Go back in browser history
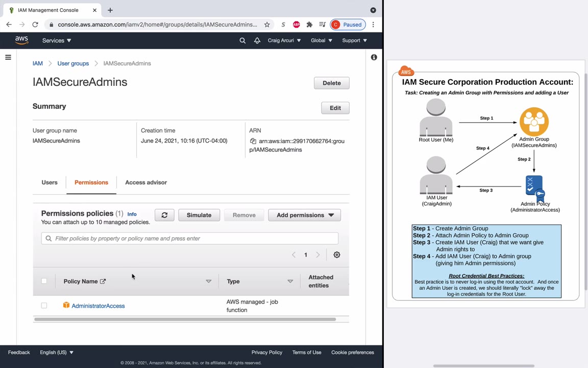This screenshot has height=368, width=588. (9, 25)
